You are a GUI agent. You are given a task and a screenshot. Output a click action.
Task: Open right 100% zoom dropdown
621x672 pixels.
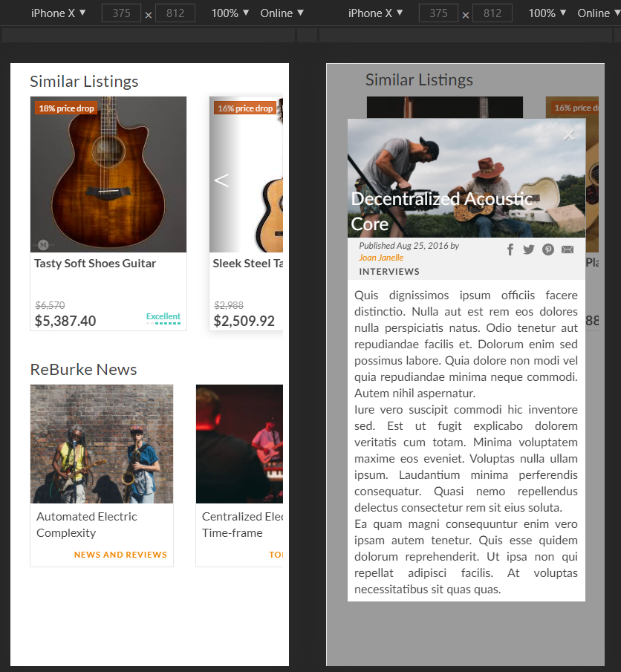click(x=547, y=13)
